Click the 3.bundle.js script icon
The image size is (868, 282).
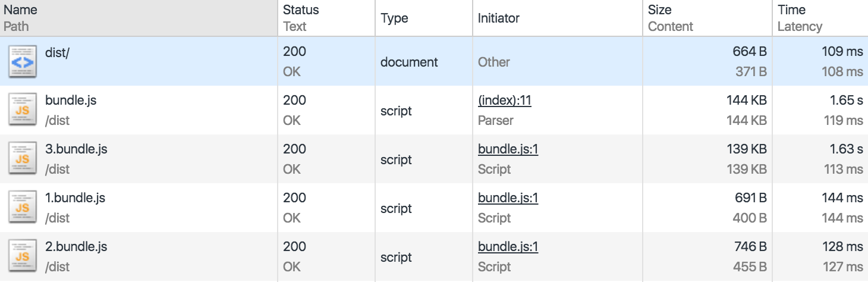pos(23,159)
